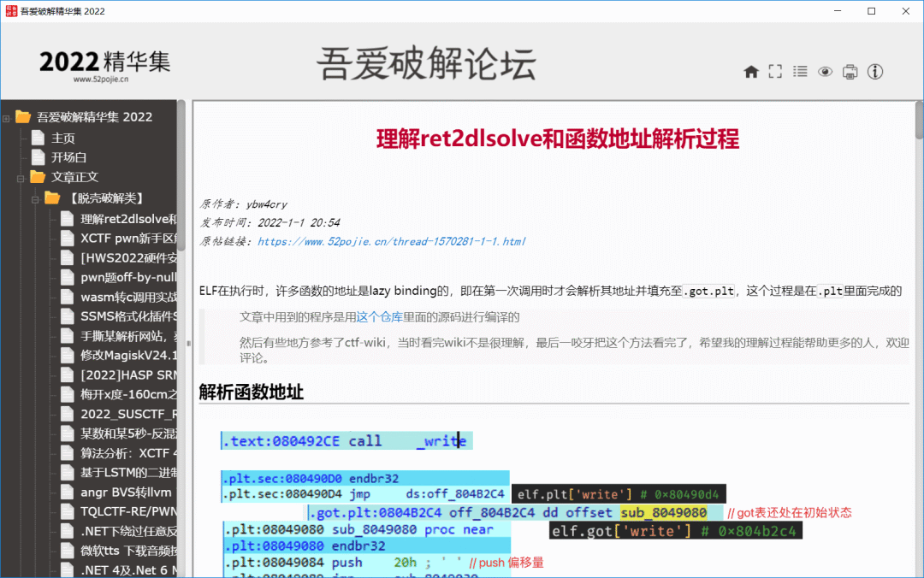Click the Home icon in the header

point(751,72)
